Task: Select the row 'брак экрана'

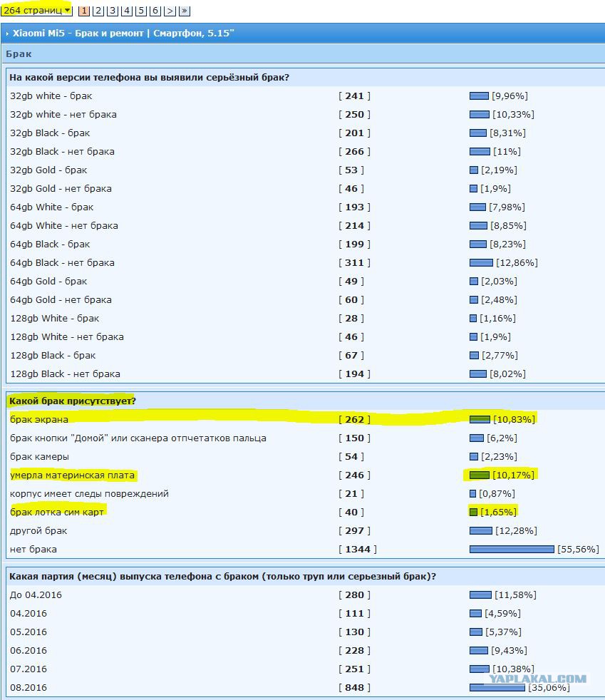Action: coord(305,419)
